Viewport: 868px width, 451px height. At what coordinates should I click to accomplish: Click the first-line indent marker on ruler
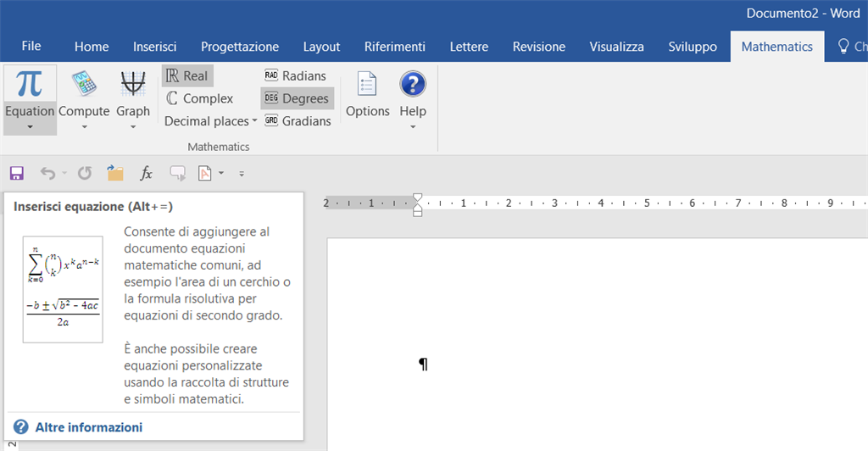coord(417,198)
